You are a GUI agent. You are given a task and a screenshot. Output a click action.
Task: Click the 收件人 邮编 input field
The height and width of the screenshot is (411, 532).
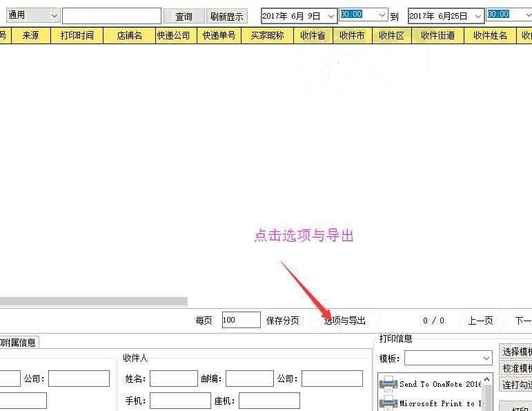click(x=250, y=379)
